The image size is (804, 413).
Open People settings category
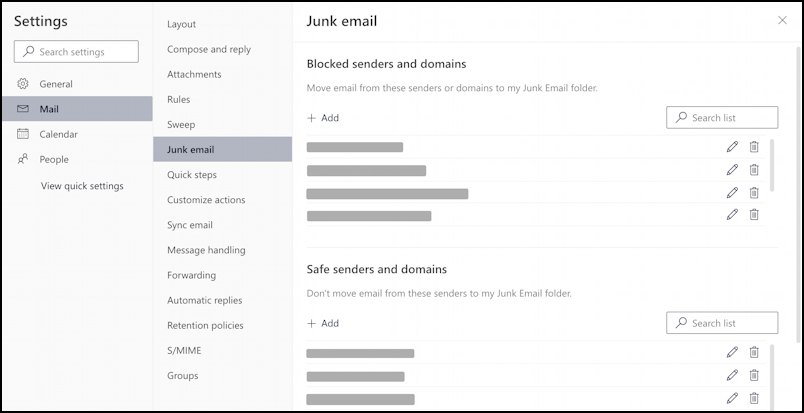[54, 159]
